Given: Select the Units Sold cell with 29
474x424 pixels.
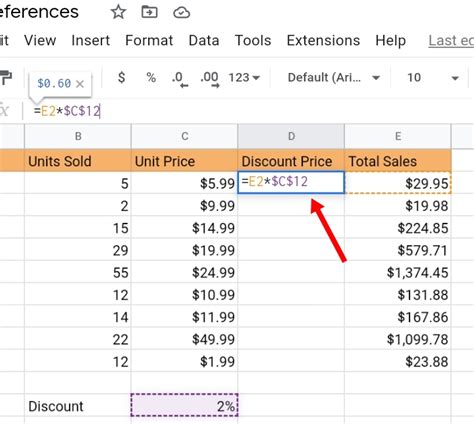Looking at the screenshot, I should [78, 250].
